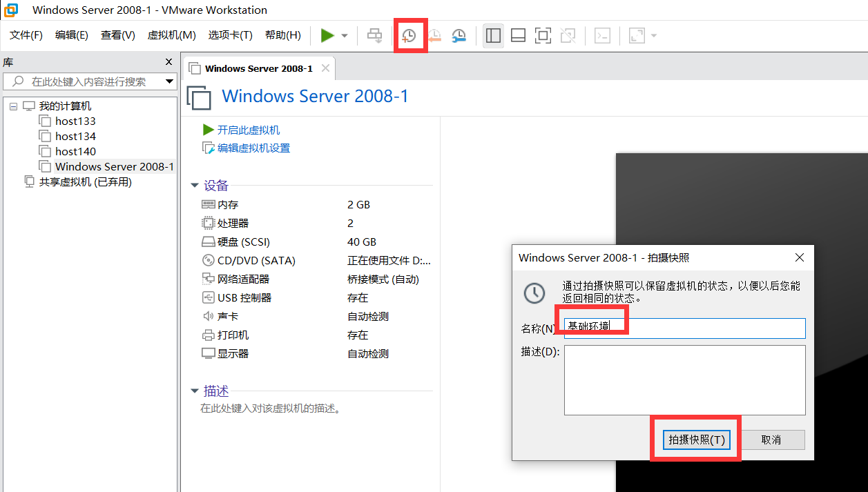The image size is (868, 492).
Task: Select 共享虚拟机 (已弃用) tree item
Action: (x=85, y=182)
